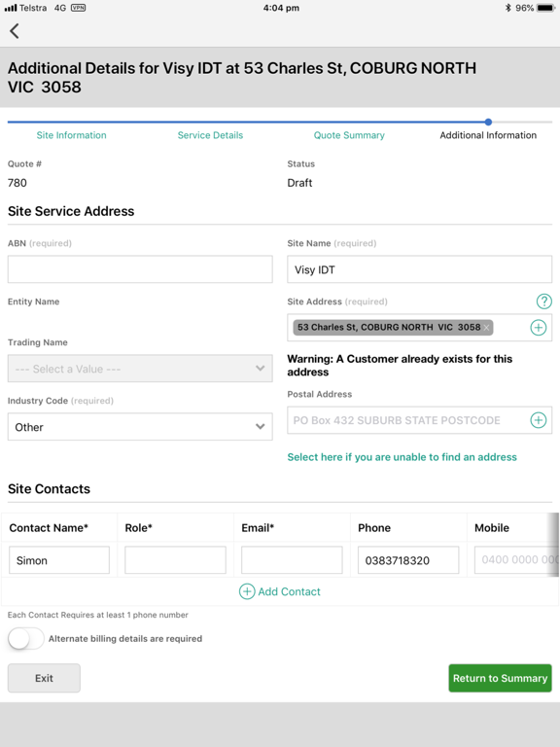This screenshot has width=560, height=747.
Task: Open the Quote Summary step
Action: coord(349,135)
